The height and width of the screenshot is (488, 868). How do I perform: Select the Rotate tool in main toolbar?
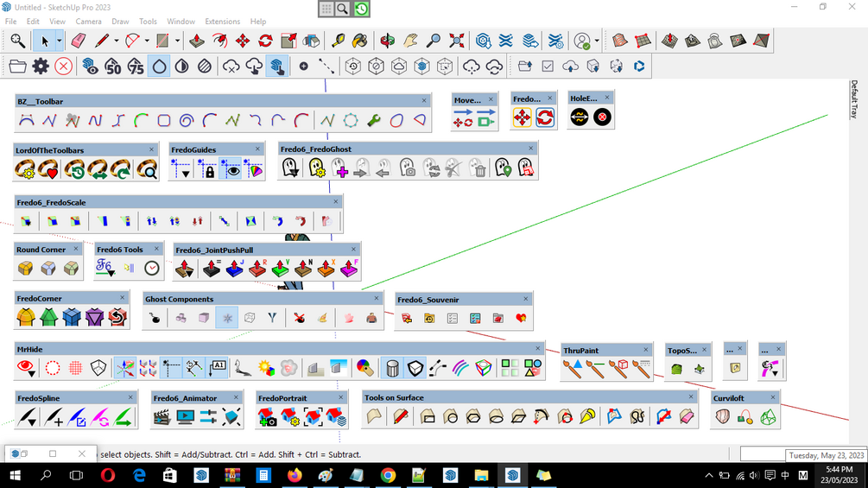click(x=266, y=41)
